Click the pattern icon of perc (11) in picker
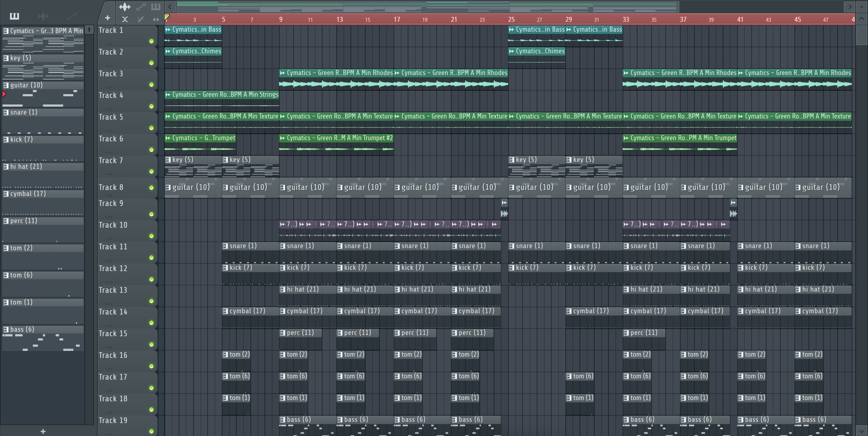Screen dimensions: 868x436 point(6,221)
